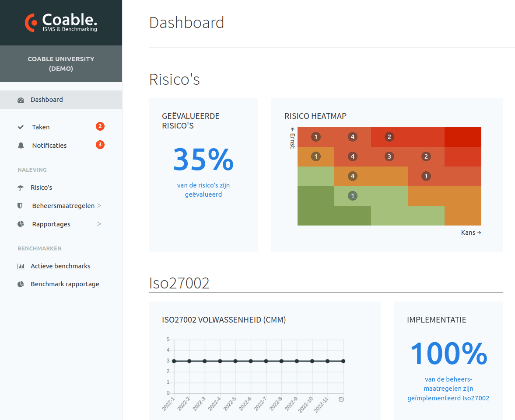Click the green heatmap cell with 1 risk

(353, 196)
